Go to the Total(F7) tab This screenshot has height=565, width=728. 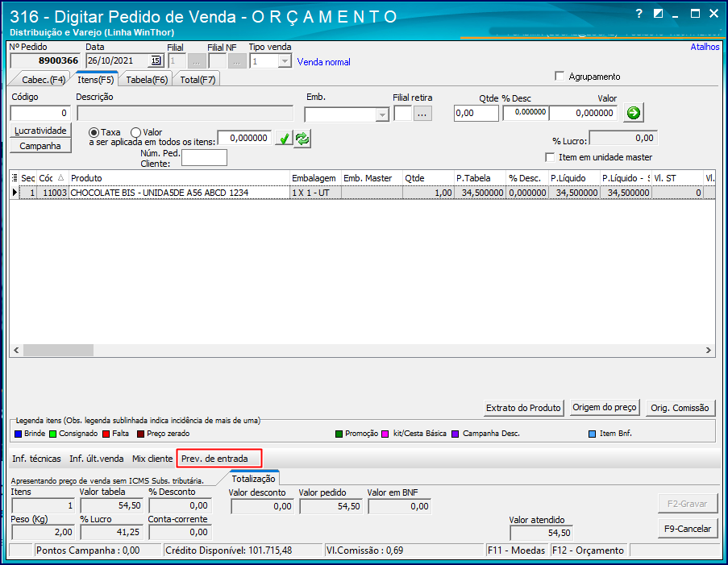(x=198, y=79)
